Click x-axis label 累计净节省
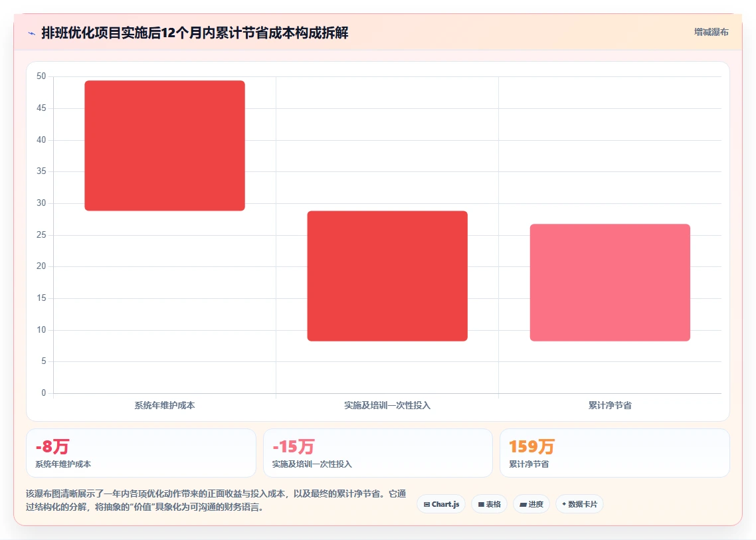The image size is (756, 540). [x=610, y=405]
